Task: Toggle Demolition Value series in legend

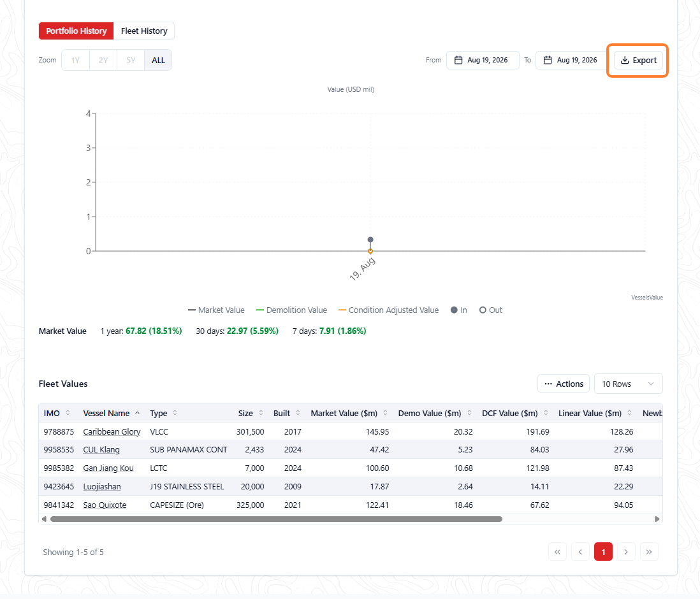Action: tap(291, 310)
